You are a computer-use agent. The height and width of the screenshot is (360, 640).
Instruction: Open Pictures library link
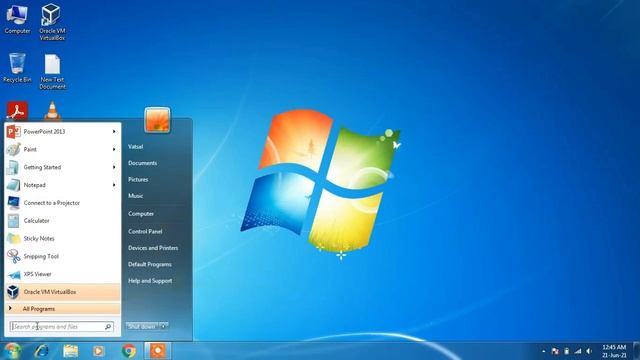138,180
